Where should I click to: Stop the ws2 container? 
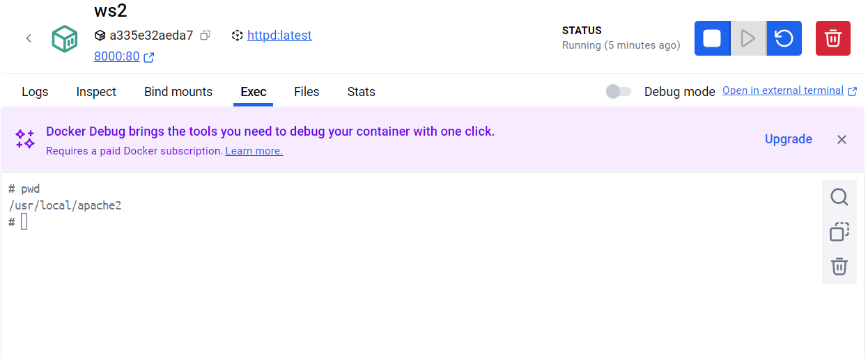712,38
